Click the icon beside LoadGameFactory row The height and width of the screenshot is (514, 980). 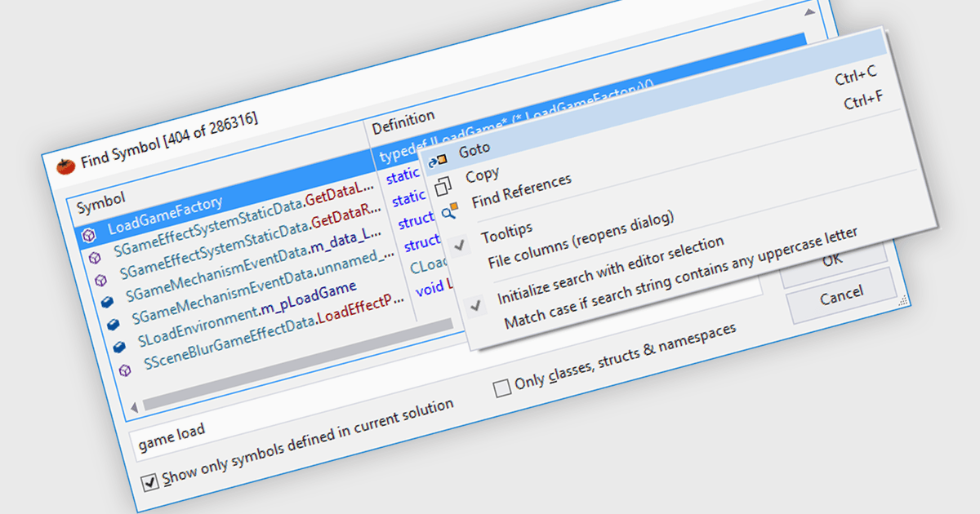90,235
